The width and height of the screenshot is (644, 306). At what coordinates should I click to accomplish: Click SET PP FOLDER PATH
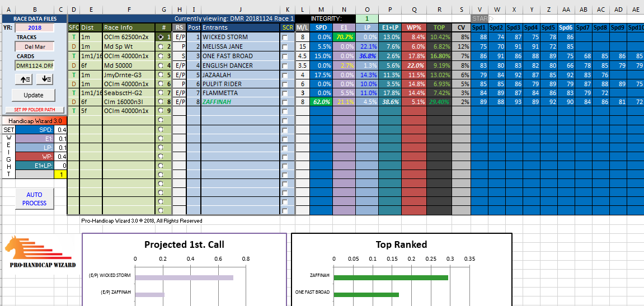(x=34, y=110)
